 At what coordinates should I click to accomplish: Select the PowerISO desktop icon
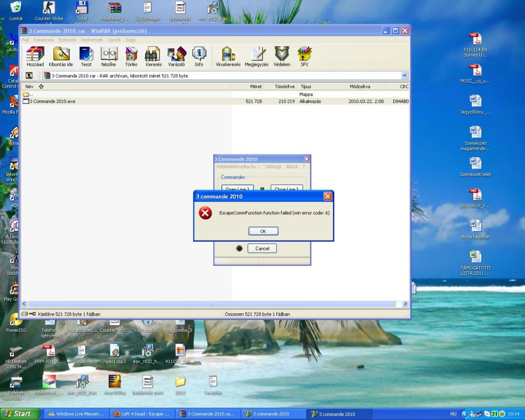[16, 323]
